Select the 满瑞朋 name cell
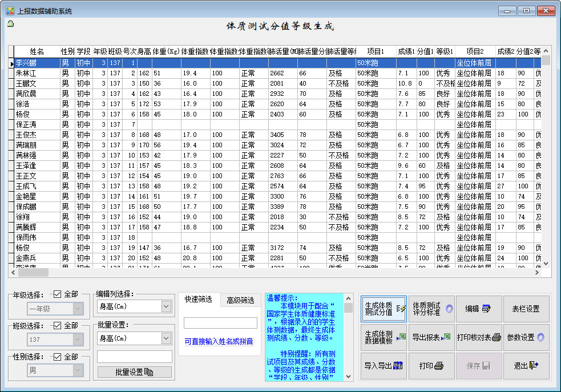The width and height of the screenshot is (561, 392). click(37, 145)
